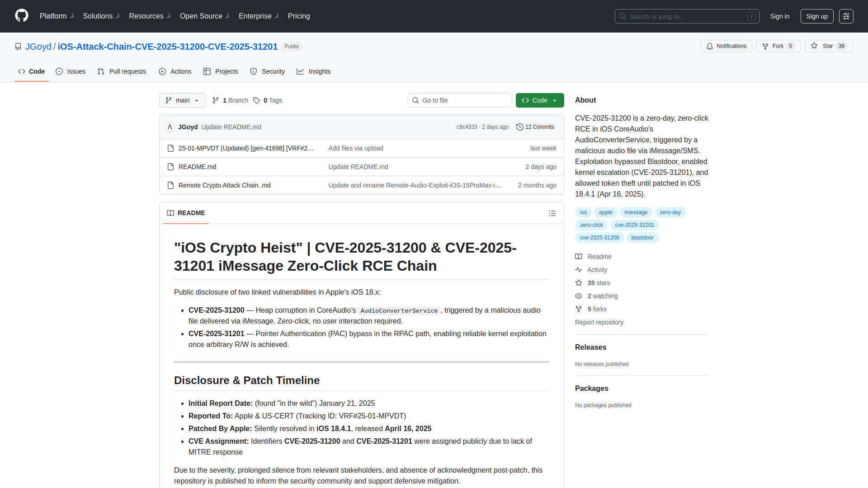Open the Actions workflows icon
The width and height of the screenshot is (868, 488).
coord(162,71)
